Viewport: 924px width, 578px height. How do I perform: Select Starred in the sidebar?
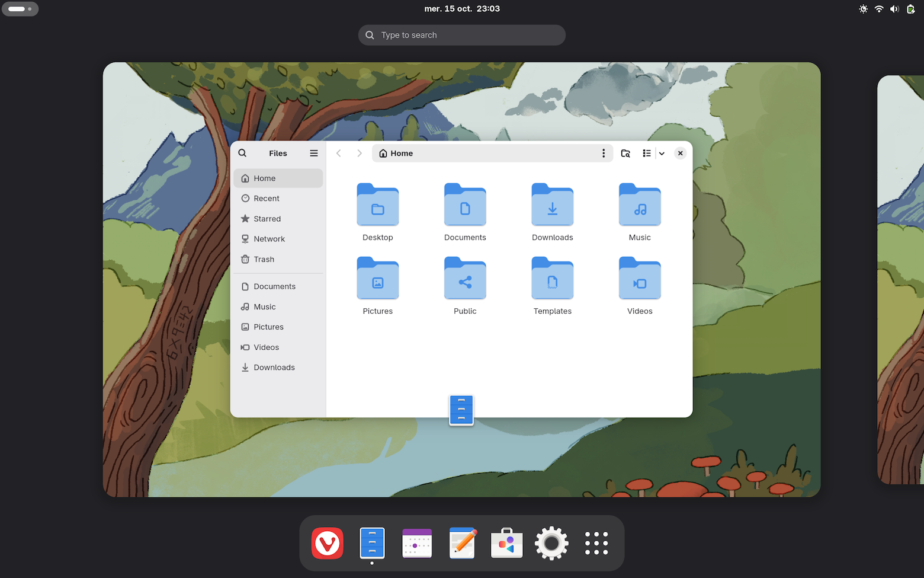[x=267, y=219]
